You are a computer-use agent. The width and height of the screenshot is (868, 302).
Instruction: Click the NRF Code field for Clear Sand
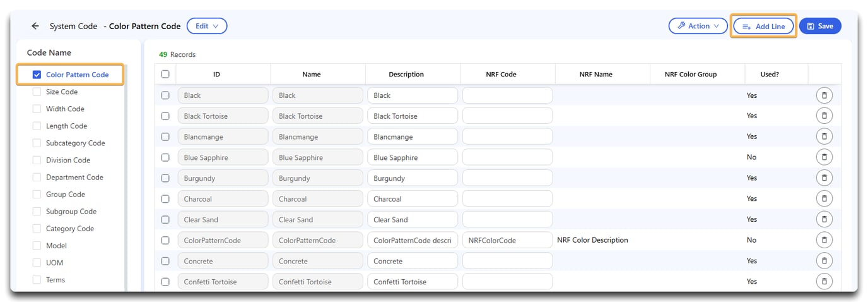(x=507, y=220)
